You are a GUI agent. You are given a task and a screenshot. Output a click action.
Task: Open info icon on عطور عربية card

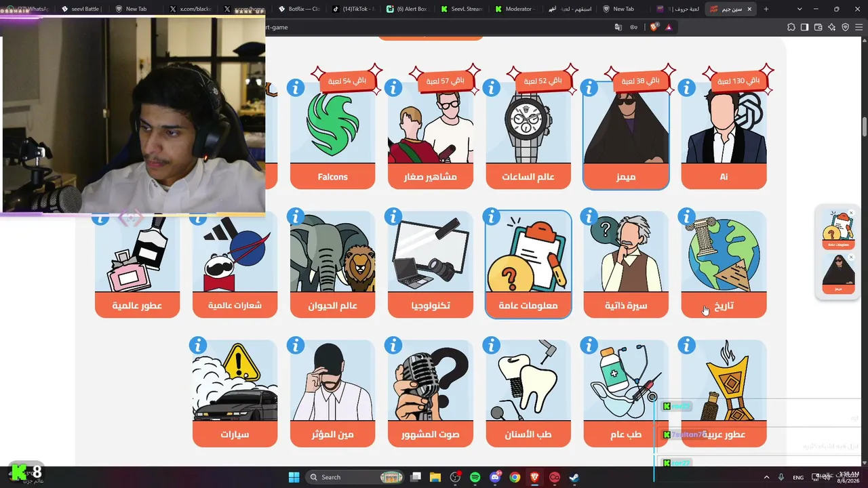[x=687, y=346]
